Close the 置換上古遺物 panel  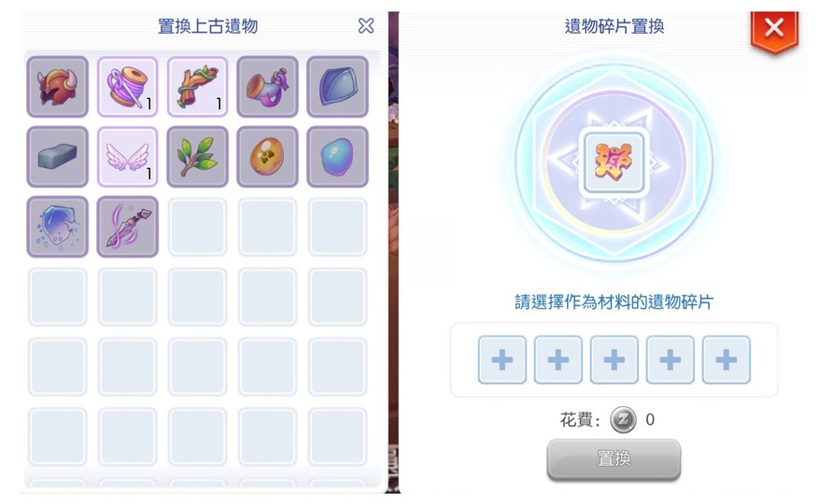pyautogui.click(x=366, y=25)
